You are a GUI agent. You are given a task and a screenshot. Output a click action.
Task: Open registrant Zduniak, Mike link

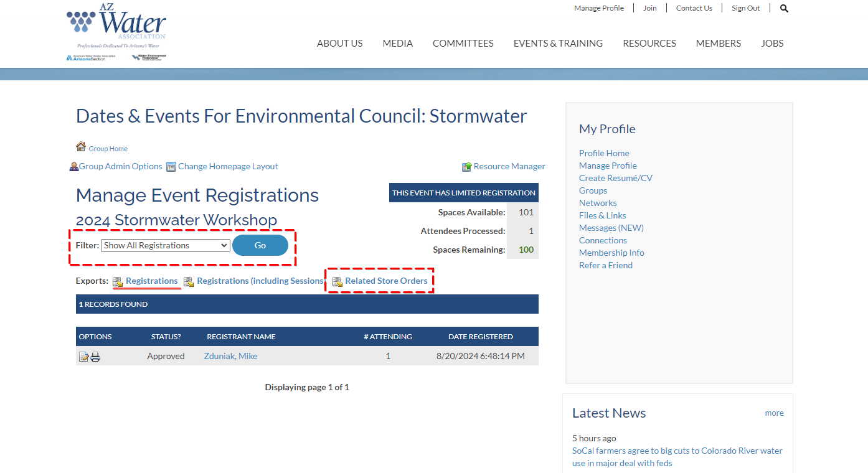coord(230,356)
